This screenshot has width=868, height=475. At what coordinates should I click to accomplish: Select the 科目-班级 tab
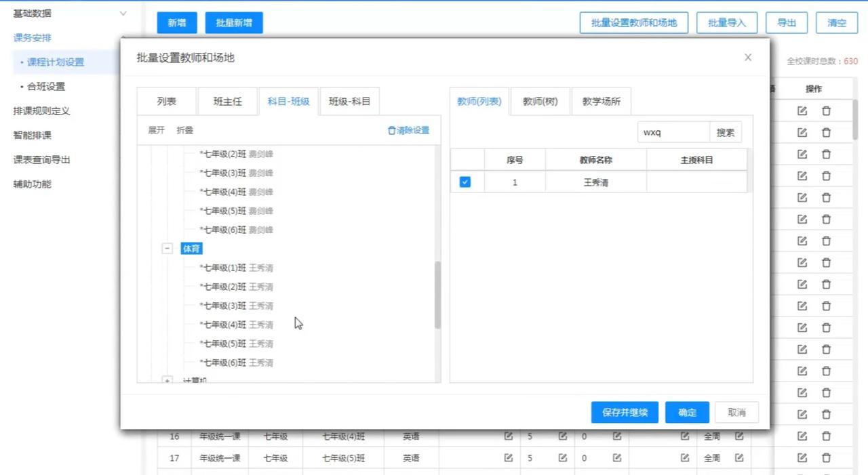point(288,102)
